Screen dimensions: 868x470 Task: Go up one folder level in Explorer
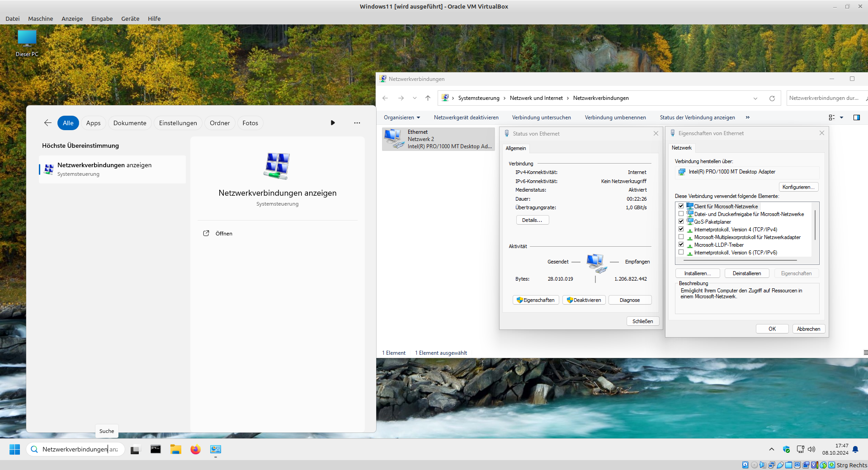[x=428, y=98]
